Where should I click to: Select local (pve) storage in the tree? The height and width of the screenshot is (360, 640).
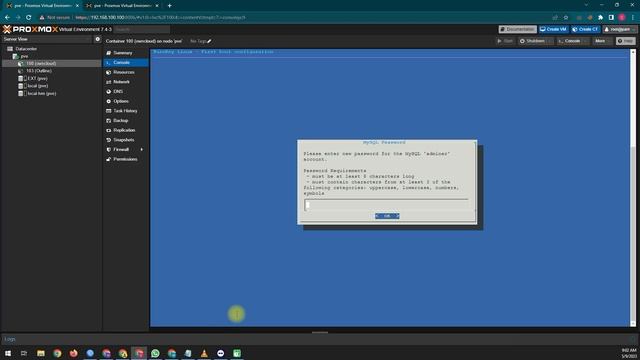(37, 86)
